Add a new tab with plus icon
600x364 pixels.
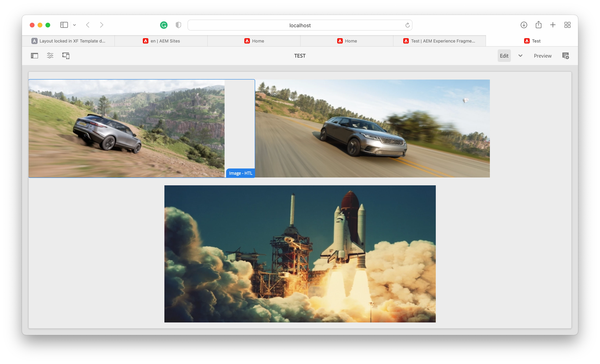point(553,25)
